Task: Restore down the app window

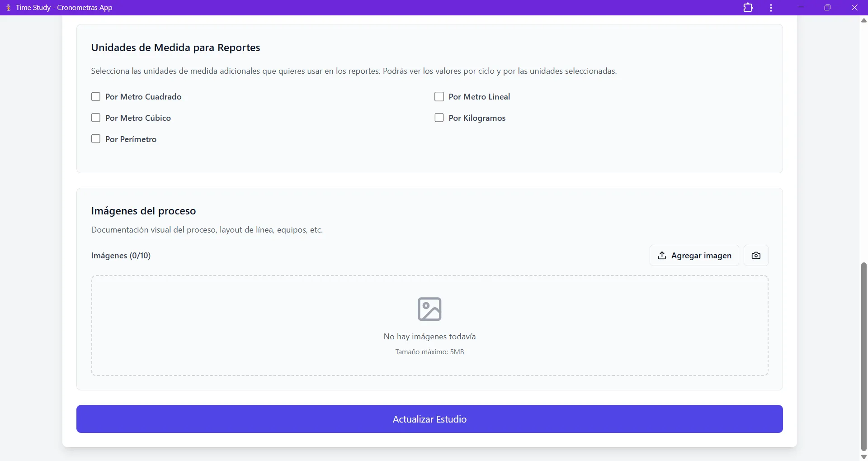Action: tap(827, 8)
